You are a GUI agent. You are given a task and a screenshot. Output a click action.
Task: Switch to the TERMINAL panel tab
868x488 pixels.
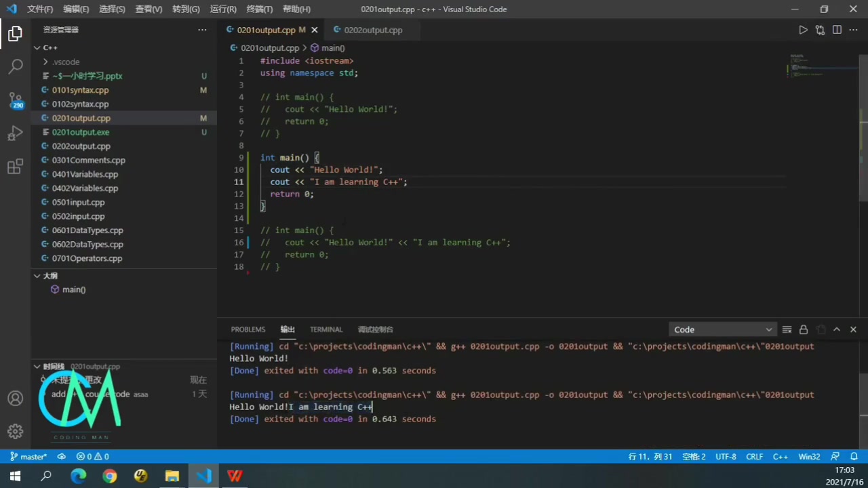[326, 329]
